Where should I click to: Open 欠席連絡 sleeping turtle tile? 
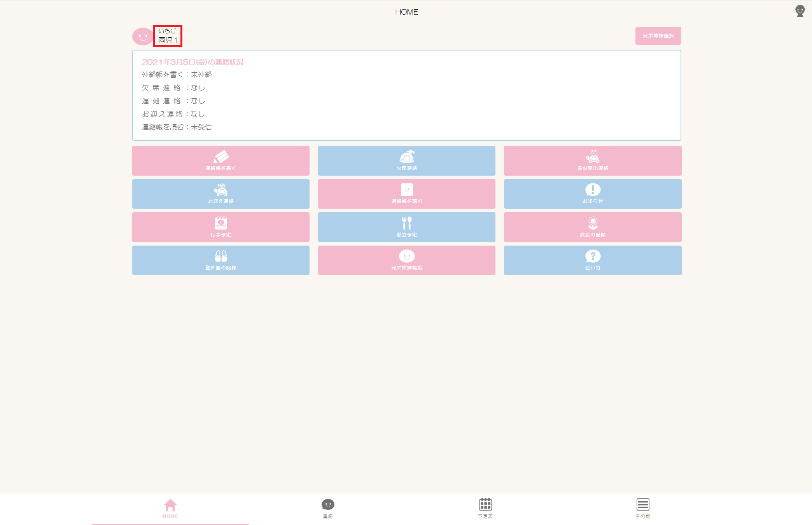(406, 160)
